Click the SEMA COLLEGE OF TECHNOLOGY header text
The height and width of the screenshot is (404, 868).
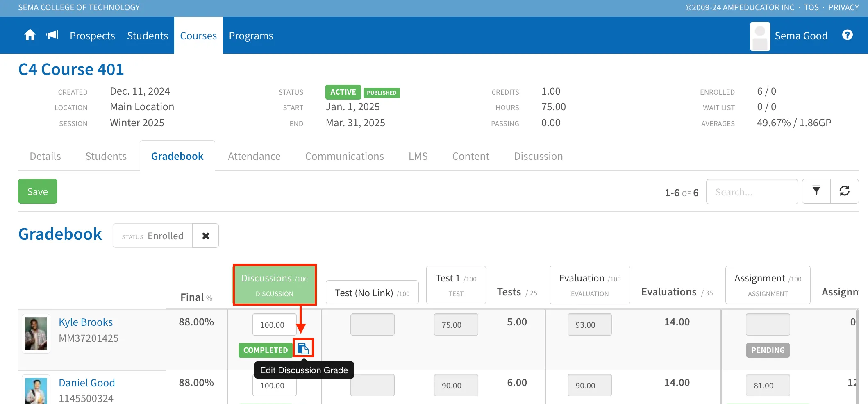[x=79, y=7]
